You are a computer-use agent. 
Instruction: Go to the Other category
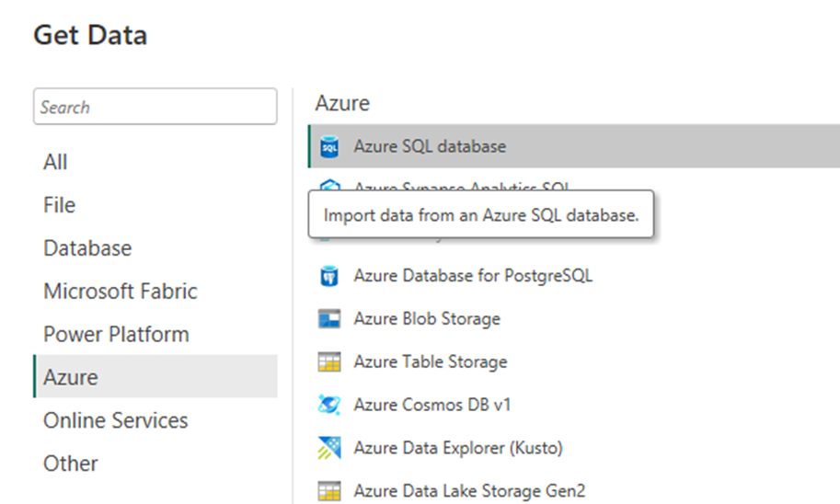pyautogui.click(x=70, y=464)
